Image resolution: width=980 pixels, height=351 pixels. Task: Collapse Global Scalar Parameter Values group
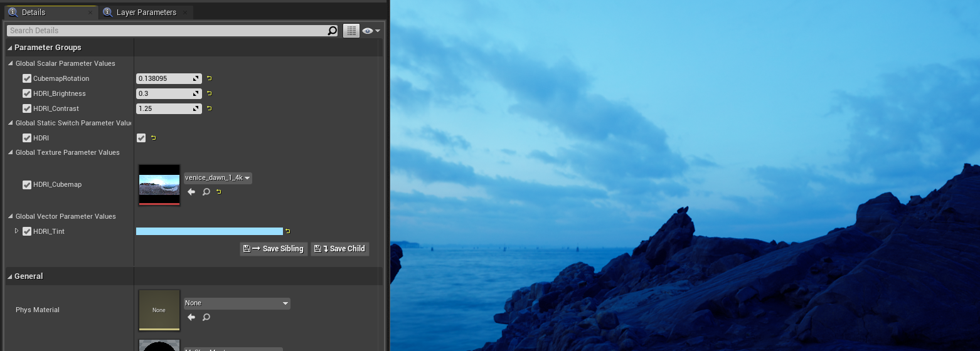[x=10, y=63]
